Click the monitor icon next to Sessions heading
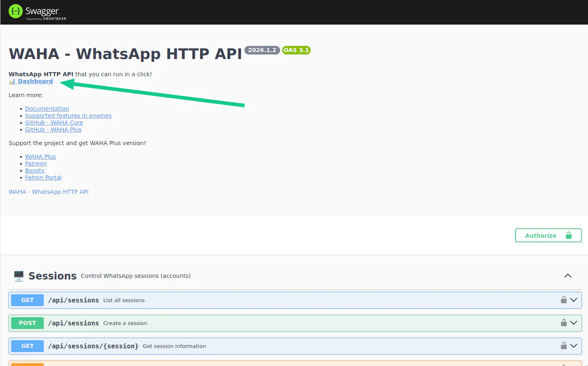Viewport: 588px width, 366px height. (18, 275)
